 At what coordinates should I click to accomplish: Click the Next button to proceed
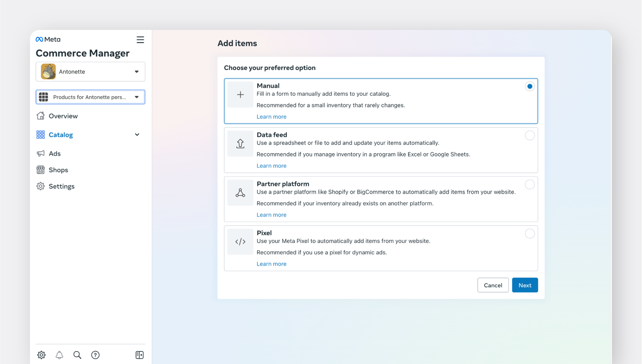coord(525,285)
